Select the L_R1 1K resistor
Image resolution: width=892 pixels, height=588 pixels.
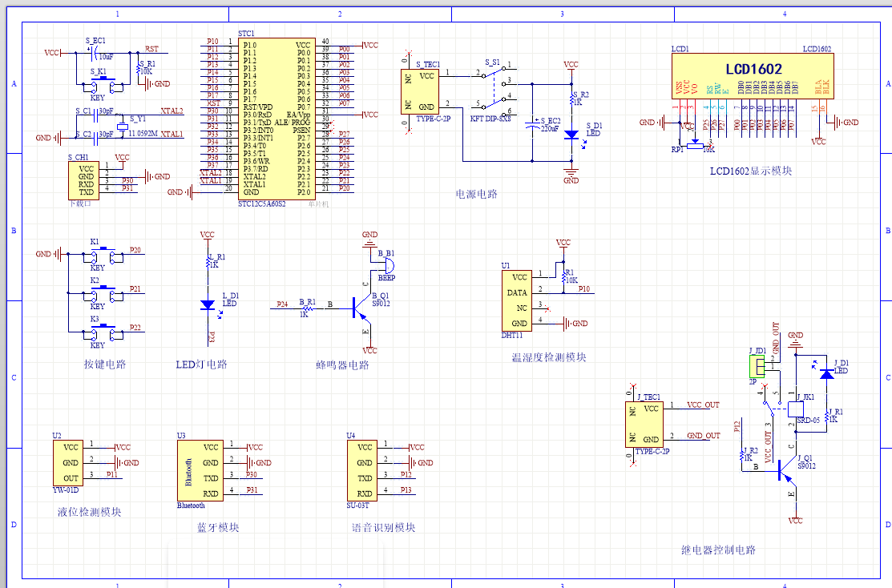(208, 263)
